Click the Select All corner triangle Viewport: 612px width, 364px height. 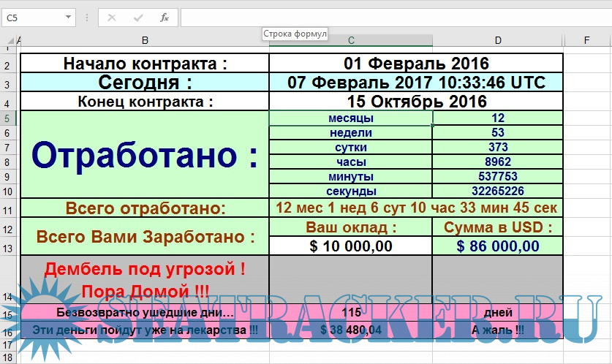(x=8, y=39)
